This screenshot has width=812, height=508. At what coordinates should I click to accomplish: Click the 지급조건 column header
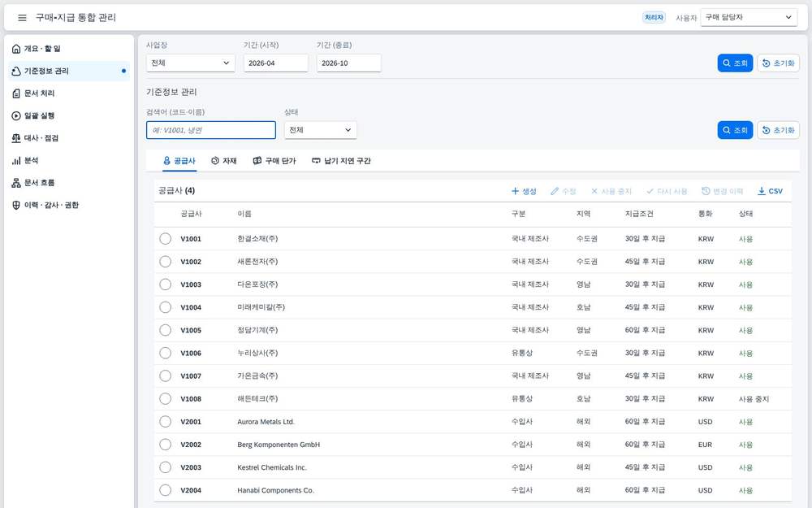639,214
